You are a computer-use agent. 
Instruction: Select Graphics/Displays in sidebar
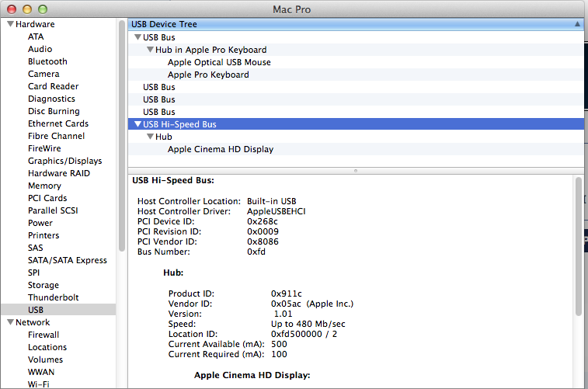(x=64, y=161)
